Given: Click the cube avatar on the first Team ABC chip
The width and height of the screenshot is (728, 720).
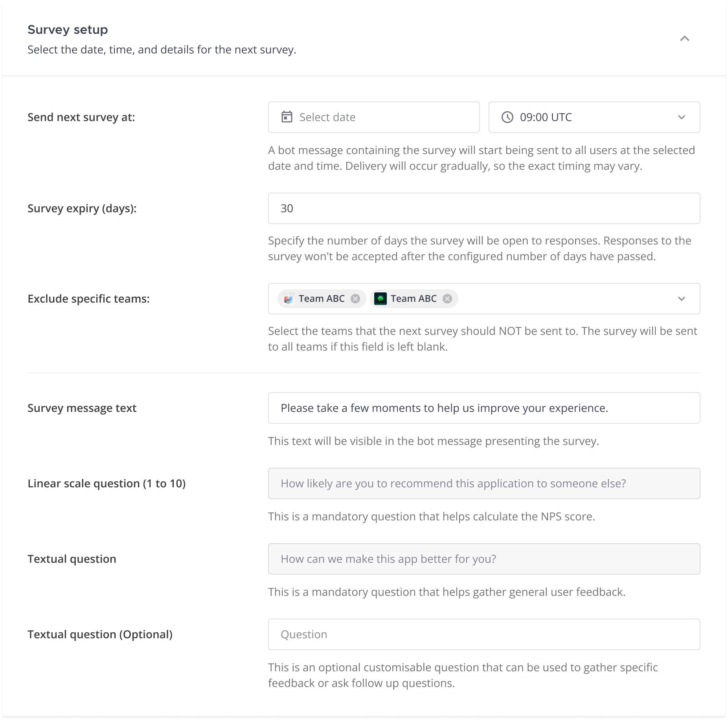Looking at the screenshot, I should click(289, 299).
